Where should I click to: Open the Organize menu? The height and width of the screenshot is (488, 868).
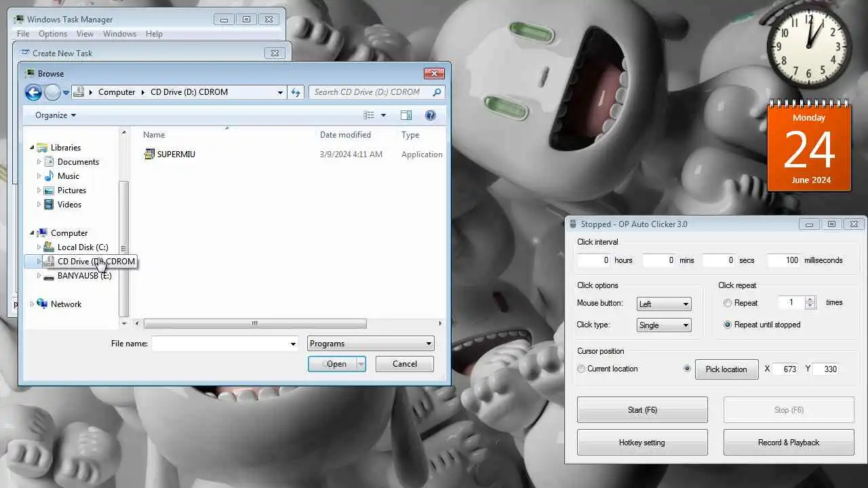point(56,115)
